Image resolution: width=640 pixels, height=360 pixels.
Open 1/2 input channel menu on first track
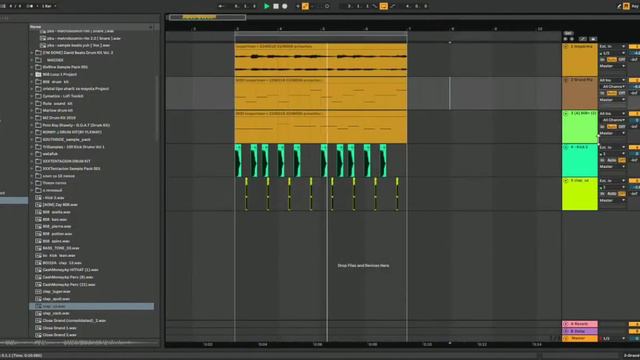tap(612, 53)
